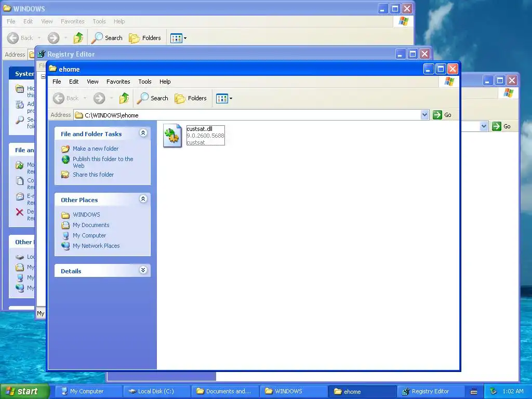Image resolution: width=532 pixels, height=399 pixels.
Task: Expand the Details panel
Action: (x=143, y=270)
